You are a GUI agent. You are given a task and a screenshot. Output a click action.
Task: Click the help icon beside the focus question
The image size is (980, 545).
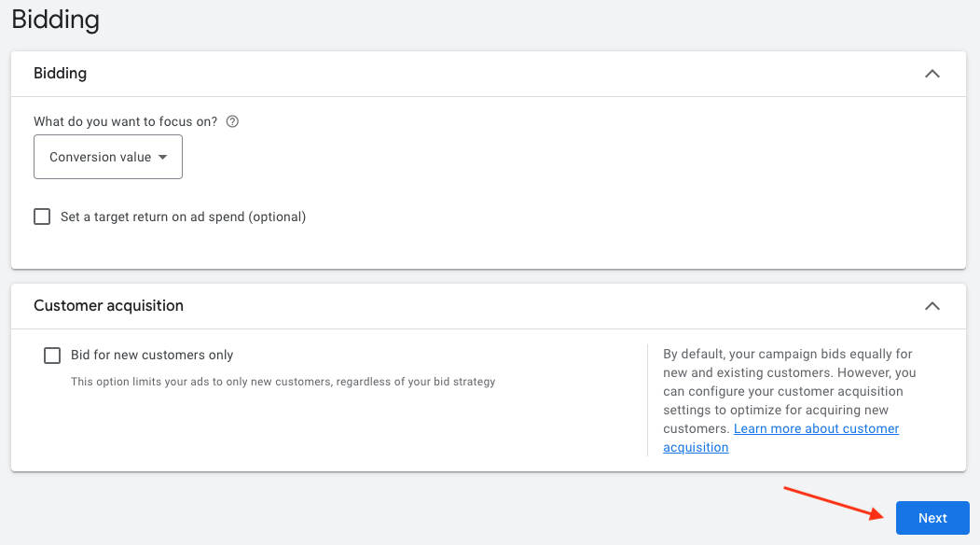pyautogui.click(x=233, y=121)
